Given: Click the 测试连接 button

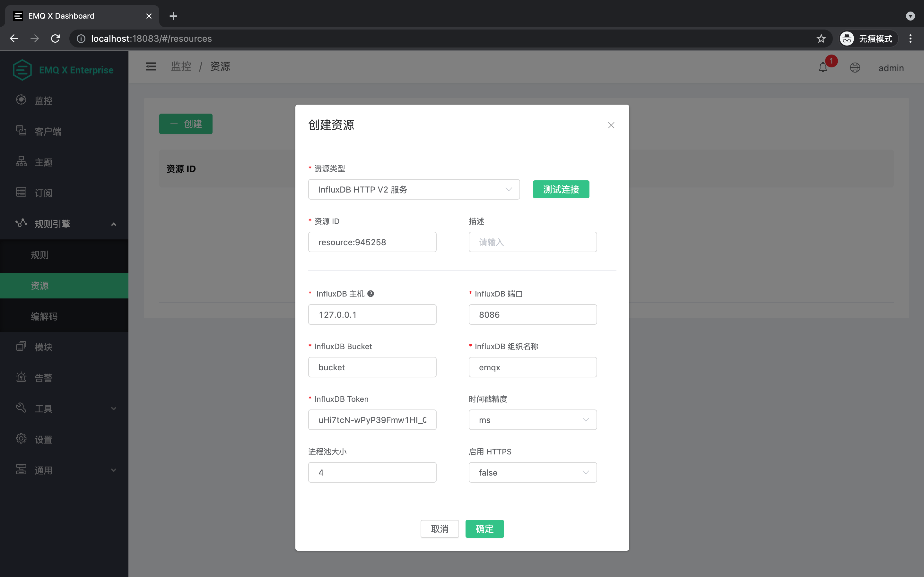Looking at the screenshot, I should click(560, 189).
